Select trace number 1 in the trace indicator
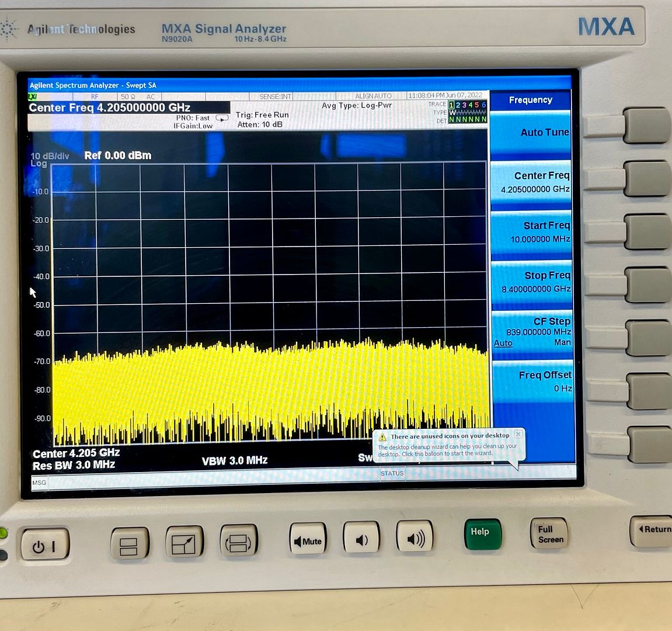Screen dimensions: 672x631 pos(451,105)
